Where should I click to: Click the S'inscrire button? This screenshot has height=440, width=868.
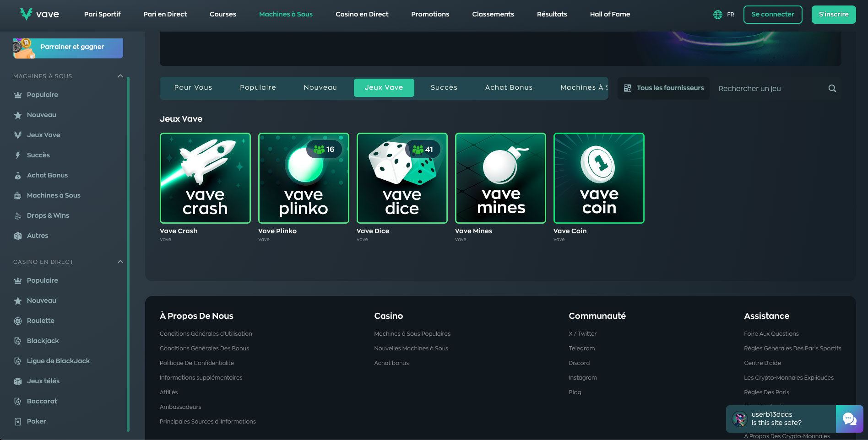[834, 15]
